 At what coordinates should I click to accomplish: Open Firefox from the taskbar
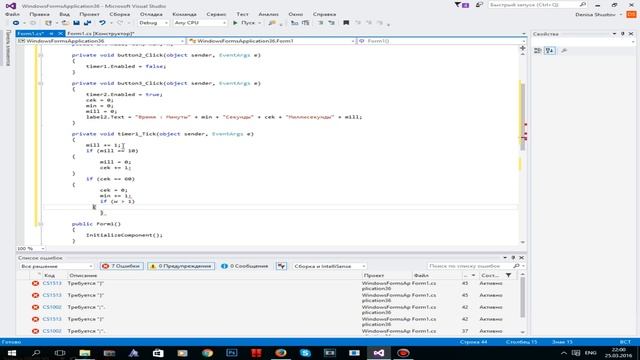coord(280,353)
